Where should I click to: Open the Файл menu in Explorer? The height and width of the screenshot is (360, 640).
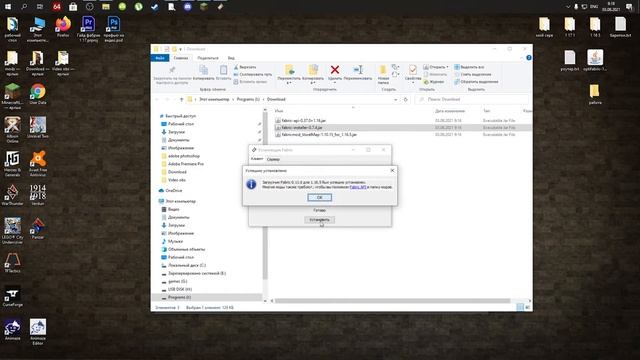coord(160,58)
